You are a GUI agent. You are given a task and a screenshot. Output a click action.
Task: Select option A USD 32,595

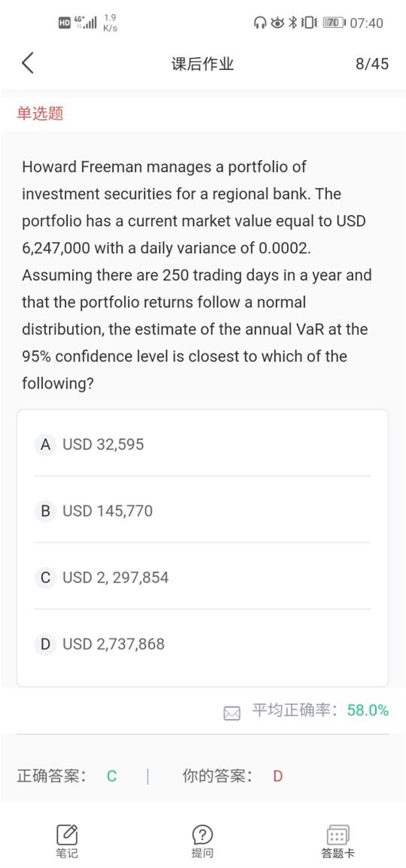point(202,444)
